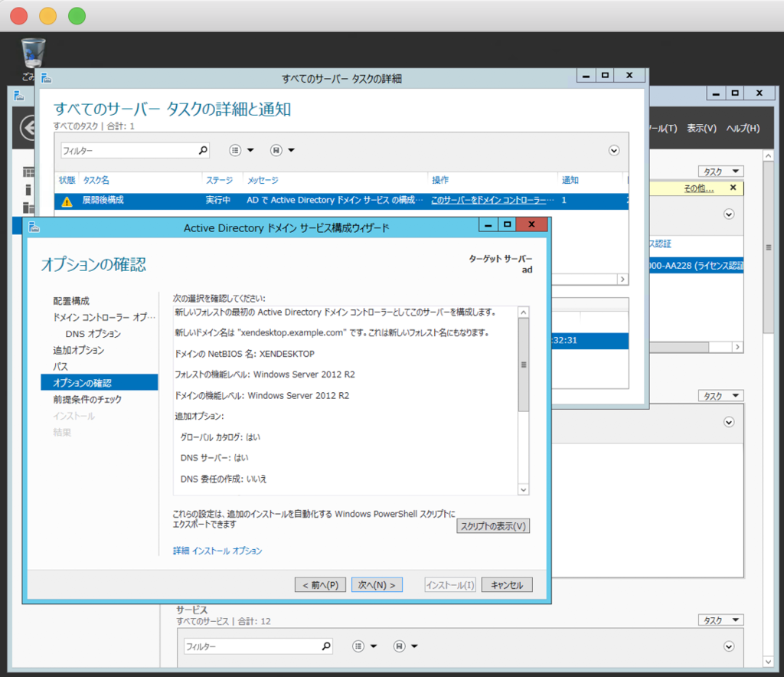This screenshot has height=677, width=784.
Task: Click right arrow of Task Details horizontal scrollbar
Action: click(622, 280)
